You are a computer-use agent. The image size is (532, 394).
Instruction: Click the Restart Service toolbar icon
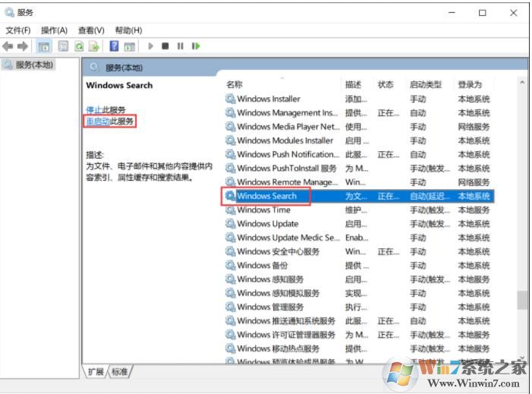tap(196, 46)
